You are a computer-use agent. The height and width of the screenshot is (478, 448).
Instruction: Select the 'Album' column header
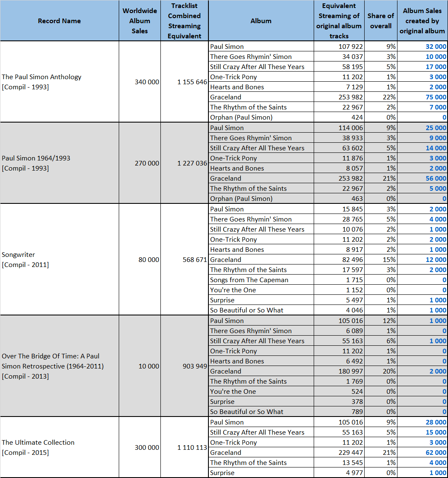(x=261, y=21)
